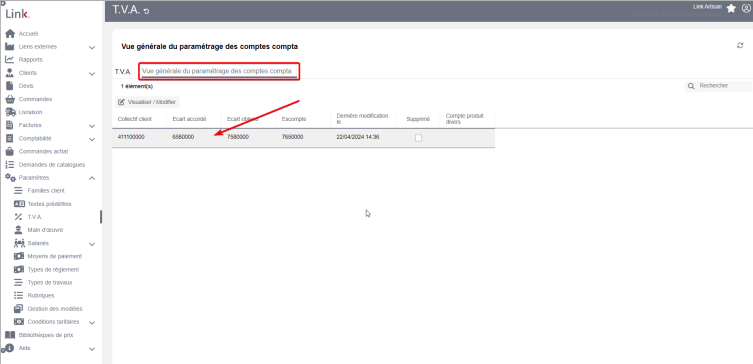Expand the Factures submenu chevron
This screenshot has width=753, height=364.
(92, 126)
